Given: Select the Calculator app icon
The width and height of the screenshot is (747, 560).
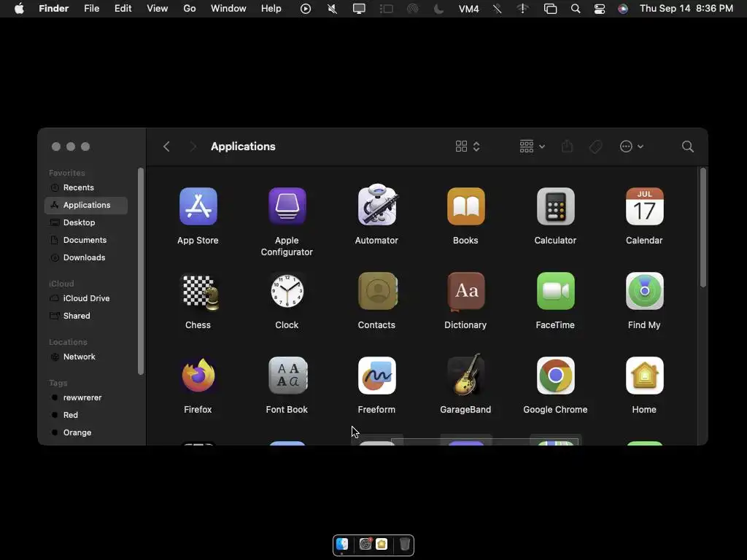Looking at the screenshot, I should click(x=555, y=206).
